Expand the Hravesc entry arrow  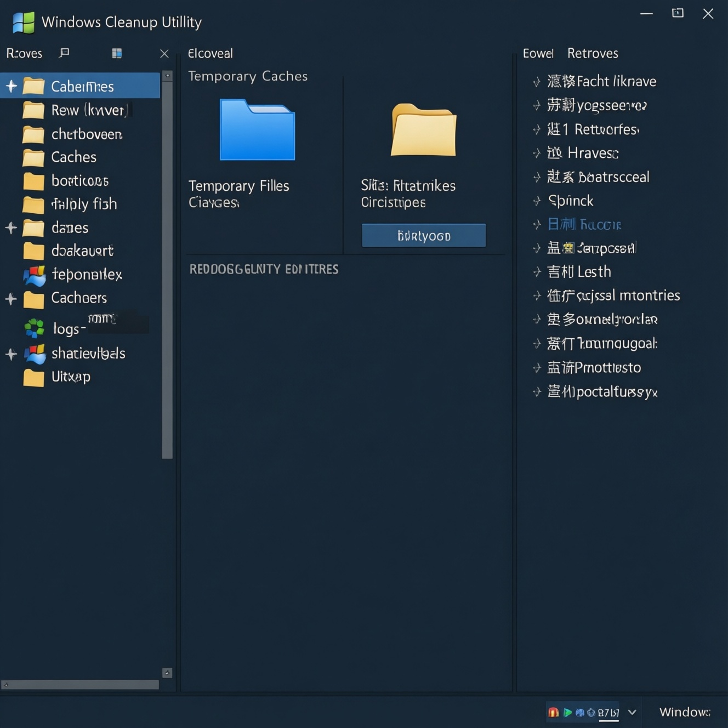(537, 153)
